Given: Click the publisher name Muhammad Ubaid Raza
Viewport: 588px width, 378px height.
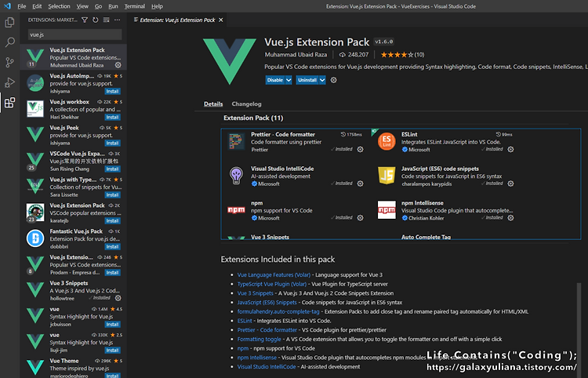Looking at the screenshot, I should click(x=296, y=55).
